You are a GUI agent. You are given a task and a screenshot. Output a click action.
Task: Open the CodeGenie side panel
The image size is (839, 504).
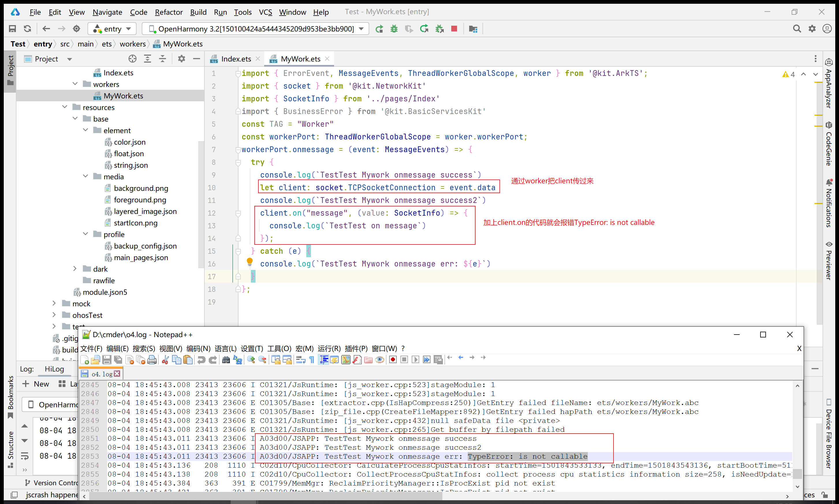click(x=829, y=143)
